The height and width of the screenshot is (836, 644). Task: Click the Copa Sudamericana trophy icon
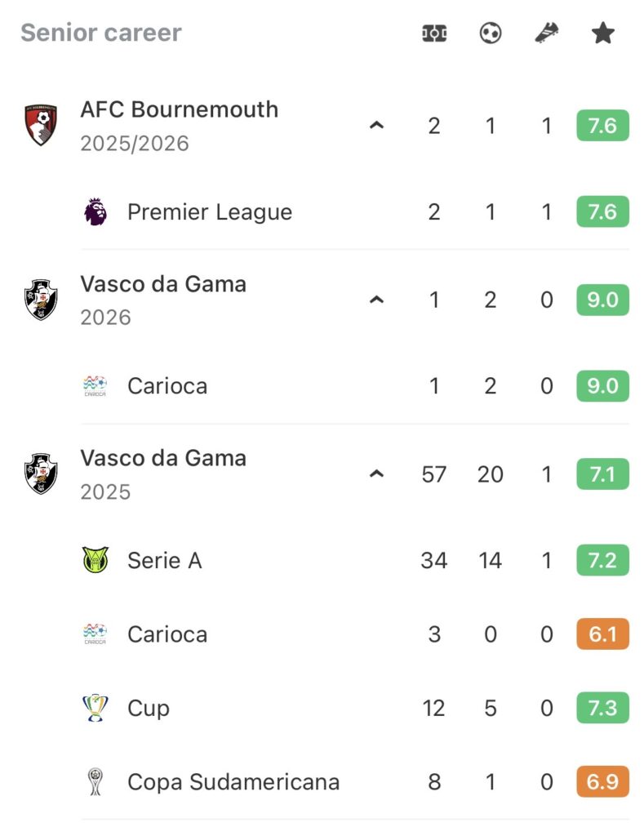click(x=95, y=782)
